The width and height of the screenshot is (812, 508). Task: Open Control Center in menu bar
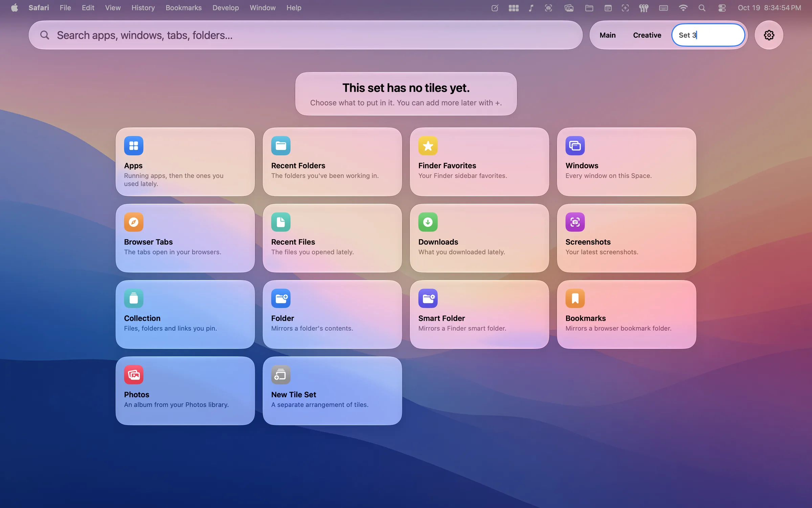(722, 8)
